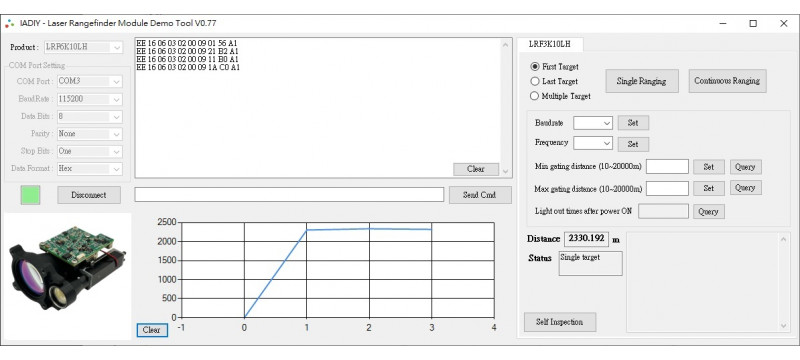The height and width of the screenshot is (360, 800).
Task: Switch to the LRF3K10LH tab
Action: click(x=549, y=44)
